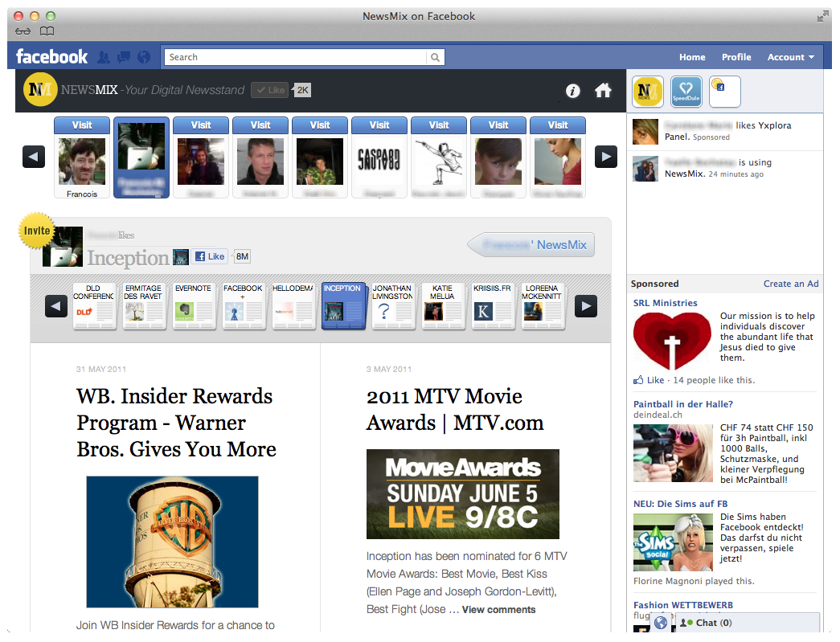Open the Facebook + magazine

pos(244,306)
